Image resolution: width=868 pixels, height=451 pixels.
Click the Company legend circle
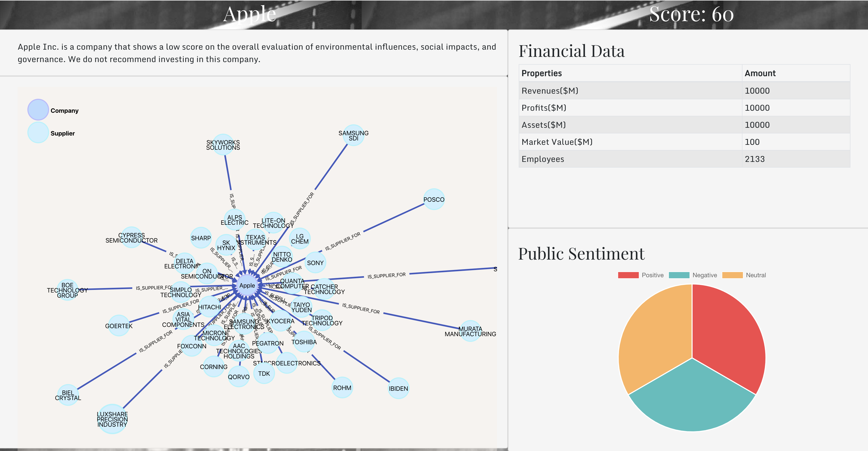click(38, 110)
